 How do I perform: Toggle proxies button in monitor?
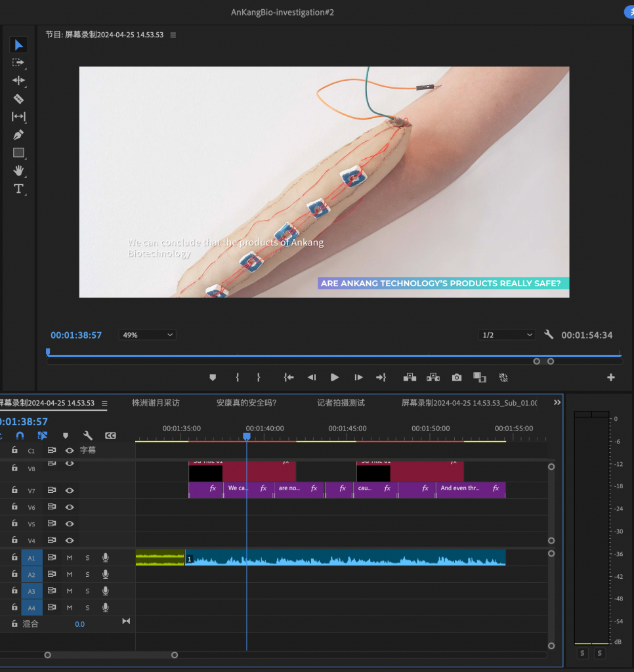point(503,377)
